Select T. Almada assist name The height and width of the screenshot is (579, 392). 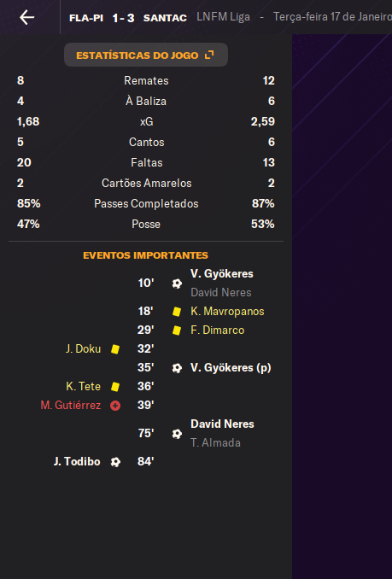[x=215, y=442]
